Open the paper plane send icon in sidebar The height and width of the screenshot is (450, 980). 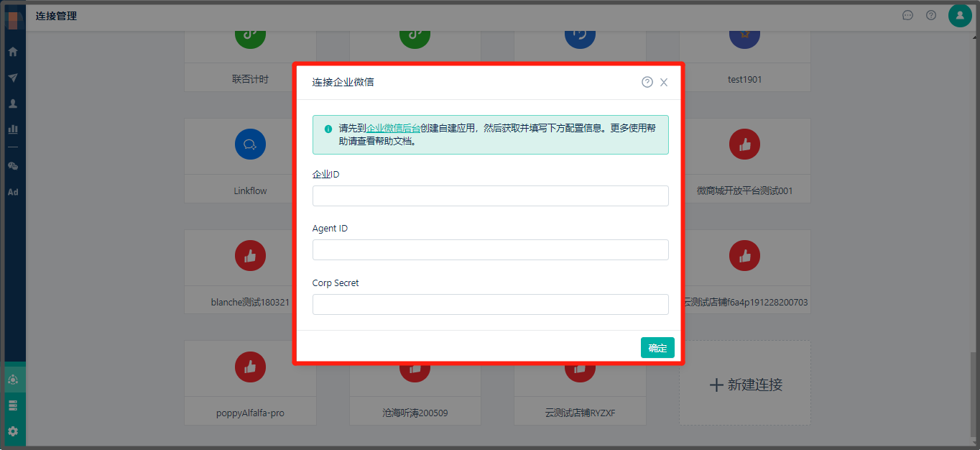click(13, 78)
